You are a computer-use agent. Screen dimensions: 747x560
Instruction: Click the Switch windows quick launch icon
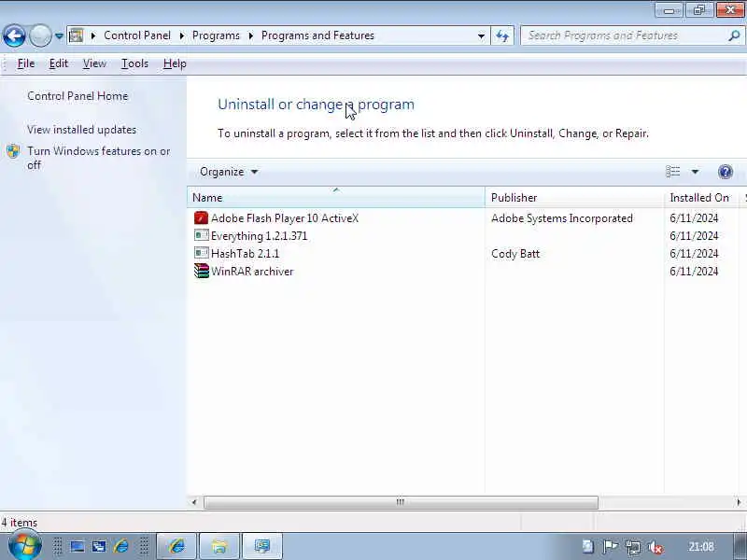(99, 546)
